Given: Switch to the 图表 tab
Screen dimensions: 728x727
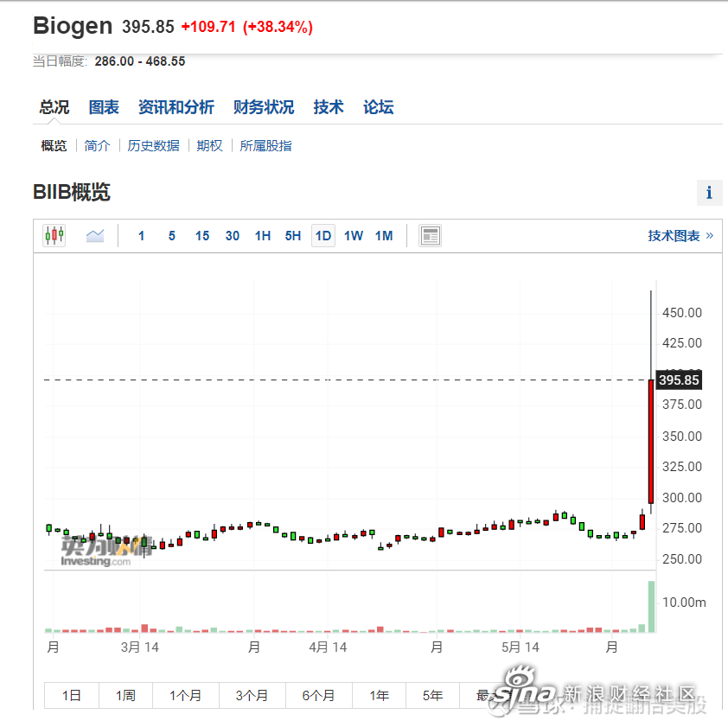Looking at the screenshot, I should (x=104, y=107).
